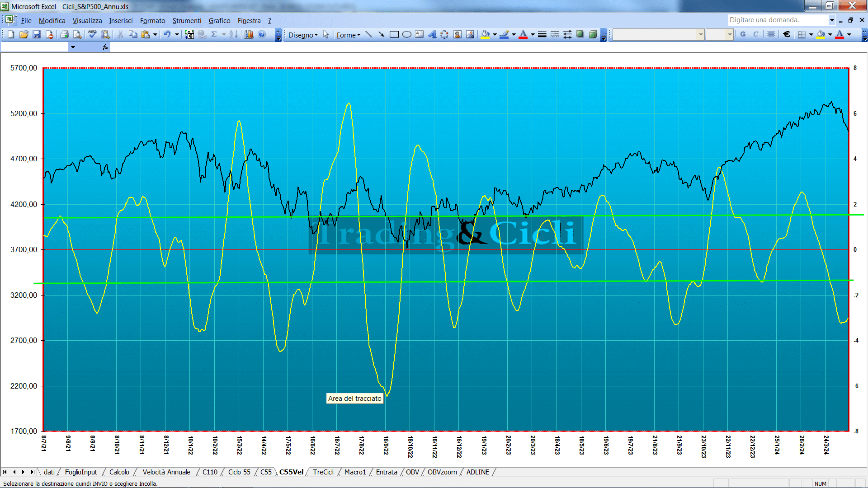
Task: Open Print Preview with the magnifier page icon
Action: coord(77,35)
